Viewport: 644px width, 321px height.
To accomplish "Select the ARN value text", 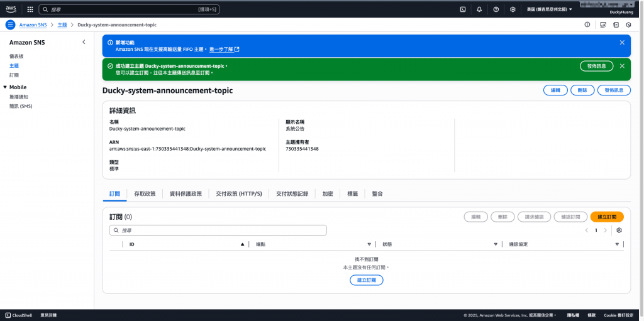I will pyautogui.click(x=187, y=149).
